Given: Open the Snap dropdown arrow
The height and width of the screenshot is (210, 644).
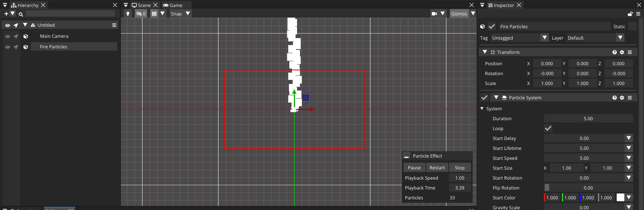Looking at the screenshot, I should tap(188, 14).
